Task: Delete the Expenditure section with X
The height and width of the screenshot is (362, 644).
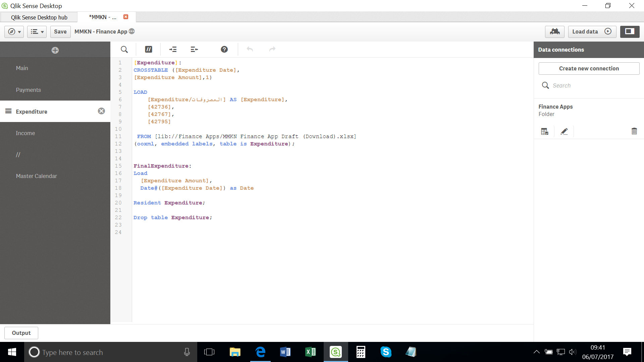Action: click(101, 111)
